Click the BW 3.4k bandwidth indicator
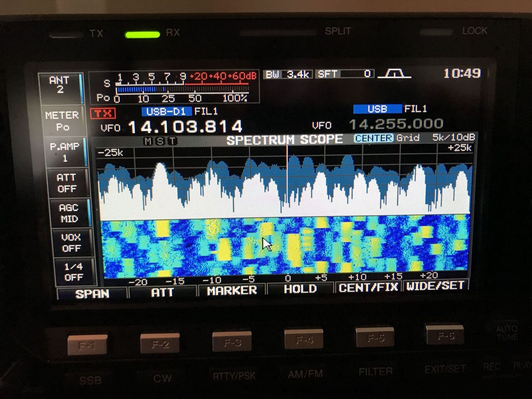The width and height of the screenshot is (532, 399). 288,74
